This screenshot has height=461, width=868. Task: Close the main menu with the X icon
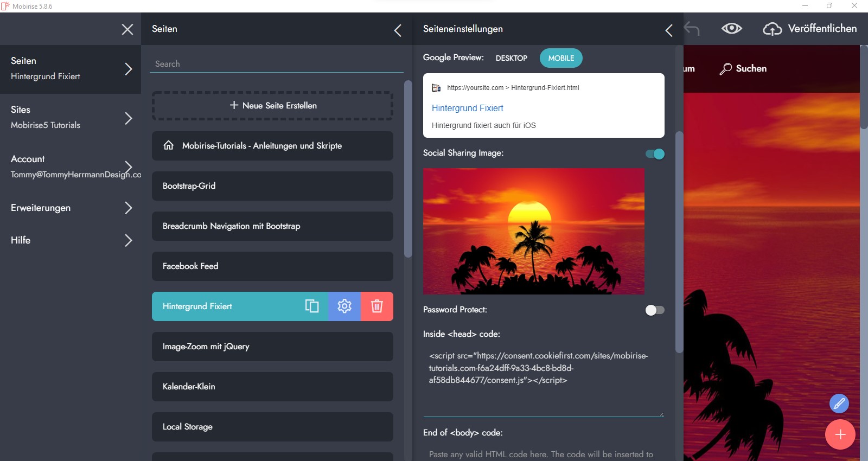pos(127,29)
